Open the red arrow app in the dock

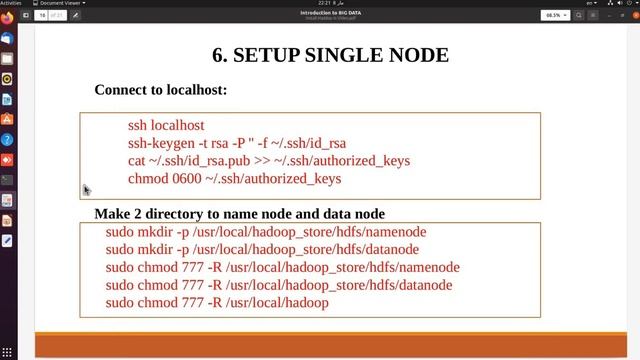point(7,160)
